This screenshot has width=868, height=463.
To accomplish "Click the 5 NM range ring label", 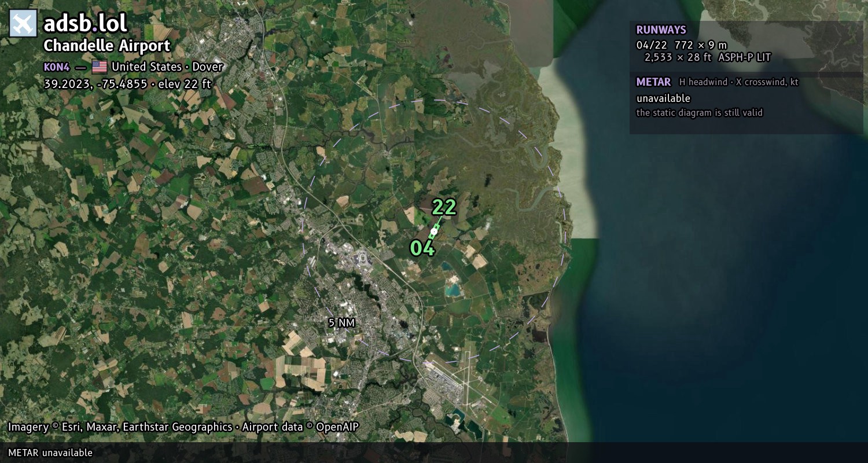I will (x=341, y=323).
